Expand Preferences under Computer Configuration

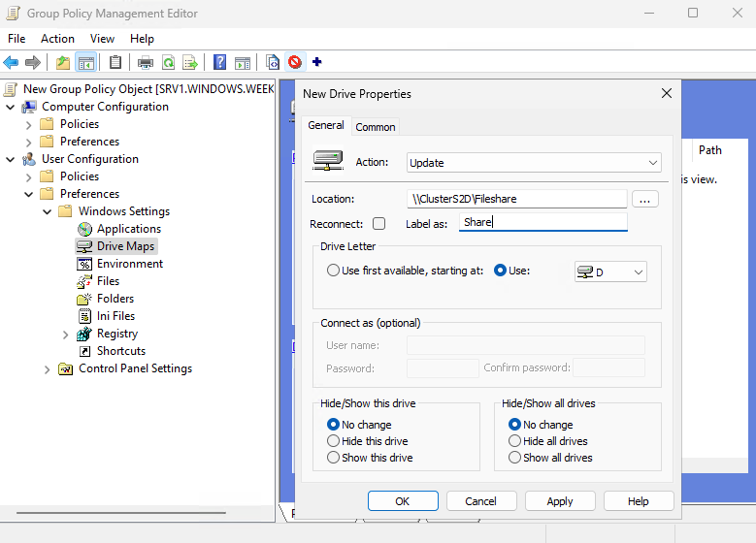[28, 143]
